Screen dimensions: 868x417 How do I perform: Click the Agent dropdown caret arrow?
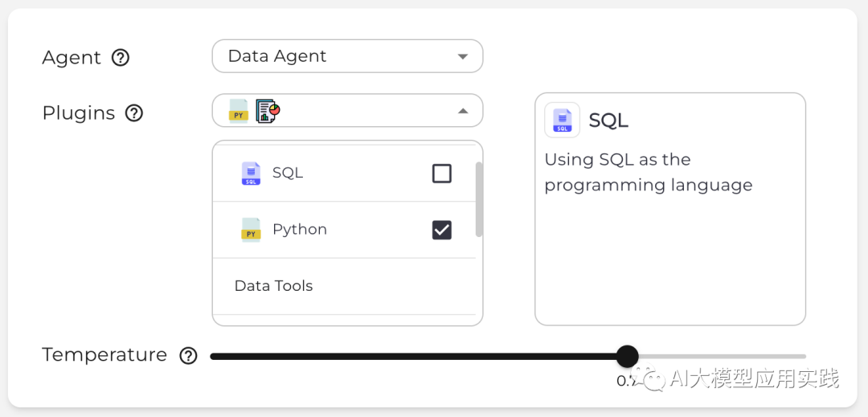click(463, 56)
